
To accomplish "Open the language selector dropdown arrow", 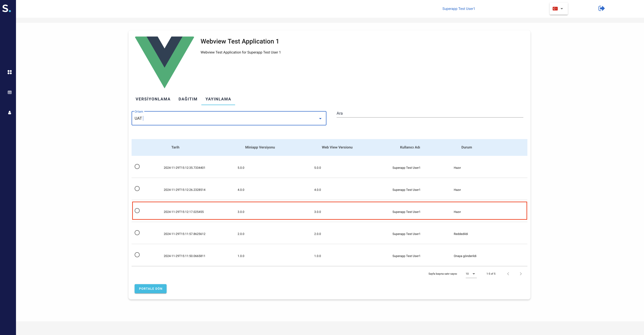I will pos(562,9).
